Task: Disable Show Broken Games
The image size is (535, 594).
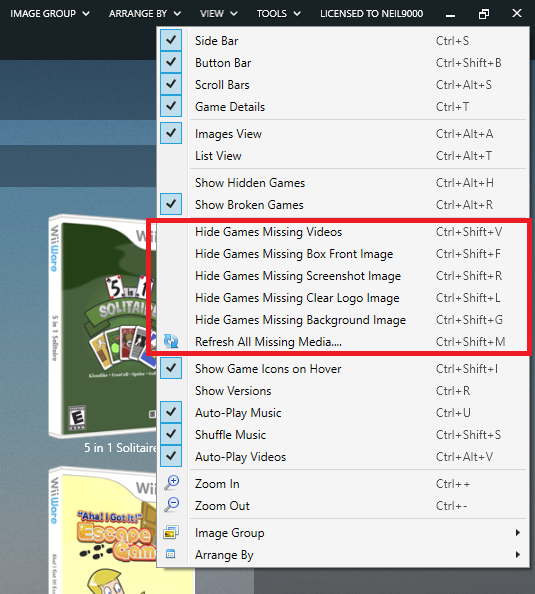Action: 171,204
